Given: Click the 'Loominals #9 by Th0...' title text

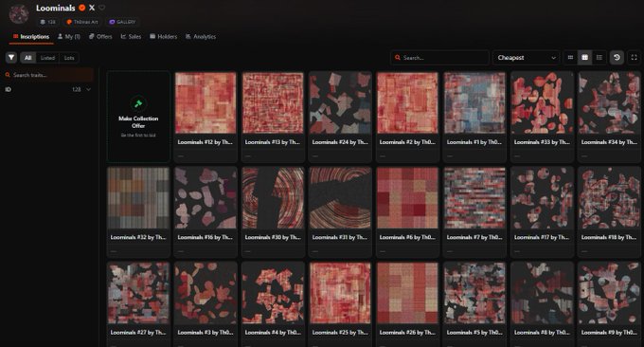Looking at the screenshot, I should tap(609, 332).
